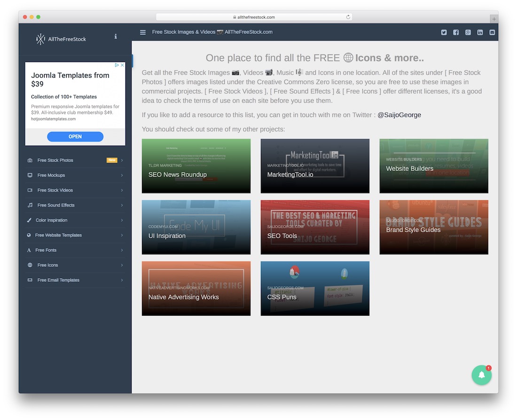
Task: Click the allthefreestock.com address bar
Action: (x=254, y=17)
